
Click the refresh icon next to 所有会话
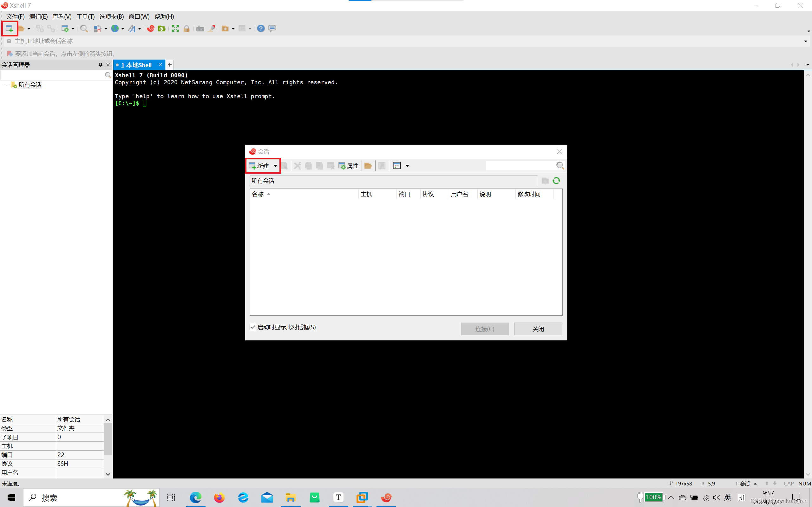click(557, 181)
